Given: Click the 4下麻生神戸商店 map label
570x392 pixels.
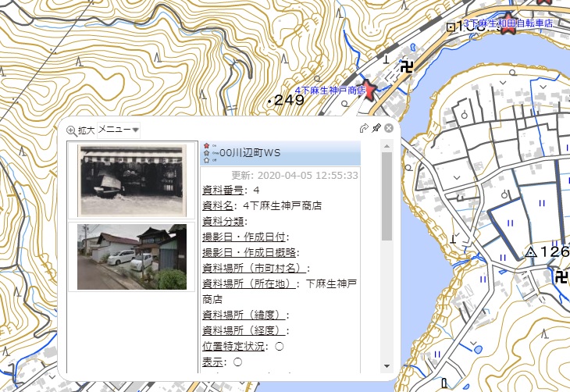Looking at the screenshot, I should click(x=326, y=91).
